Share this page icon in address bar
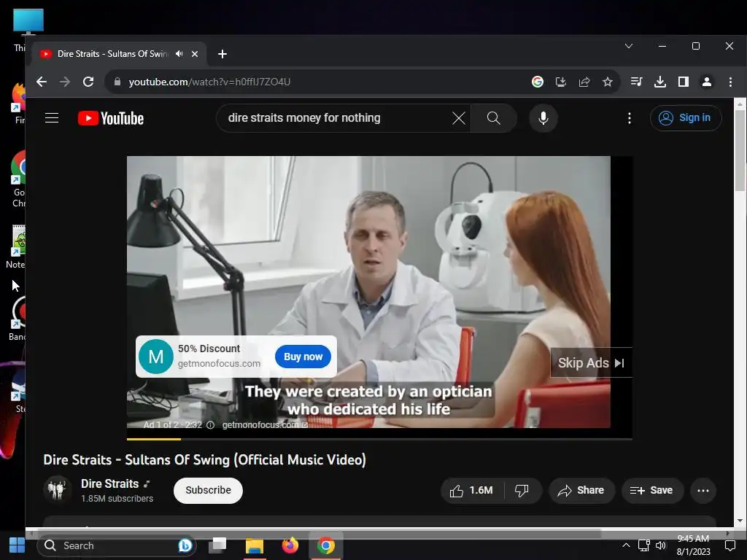 click(584, 82)
